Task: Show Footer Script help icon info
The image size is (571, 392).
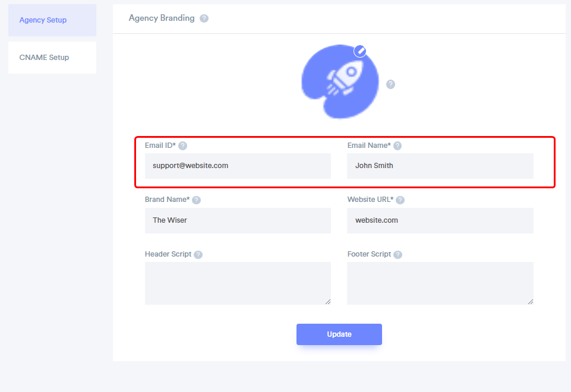Action: point(398,254)
